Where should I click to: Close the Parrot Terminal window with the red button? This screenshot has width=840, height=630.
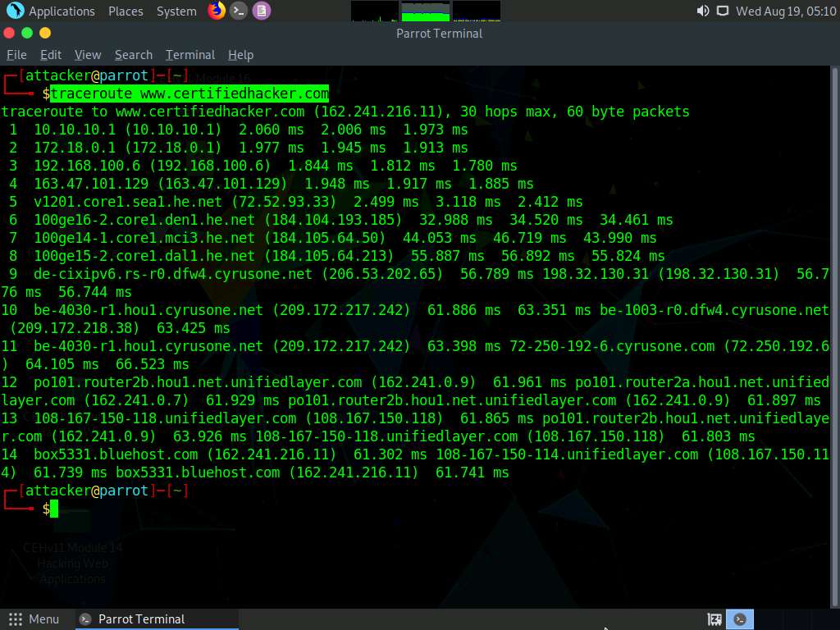[8, 33]
